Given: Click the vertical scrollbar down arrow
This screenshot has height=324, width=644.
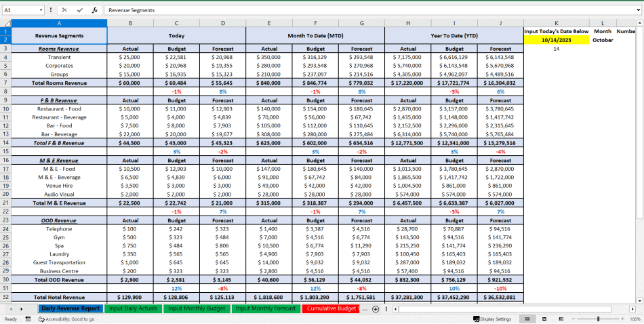Looking at the screenshot, I should pyautogui.click(x=640, y=300).
